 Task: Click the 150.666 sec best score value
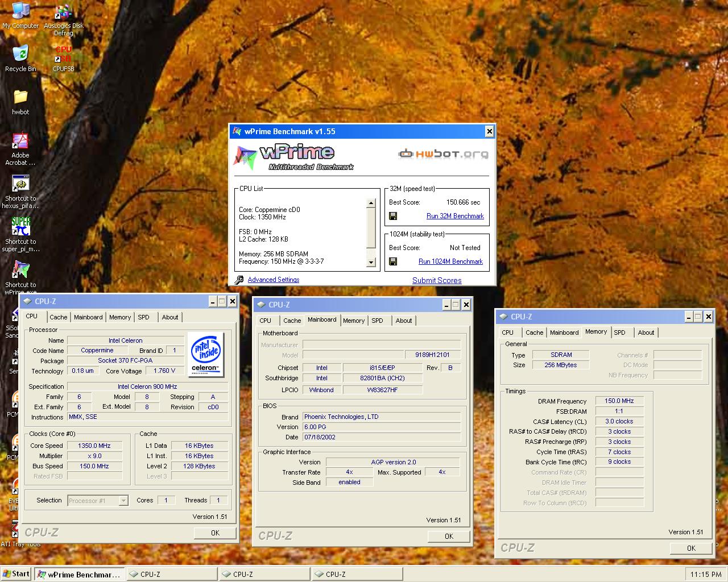(463, 202)
